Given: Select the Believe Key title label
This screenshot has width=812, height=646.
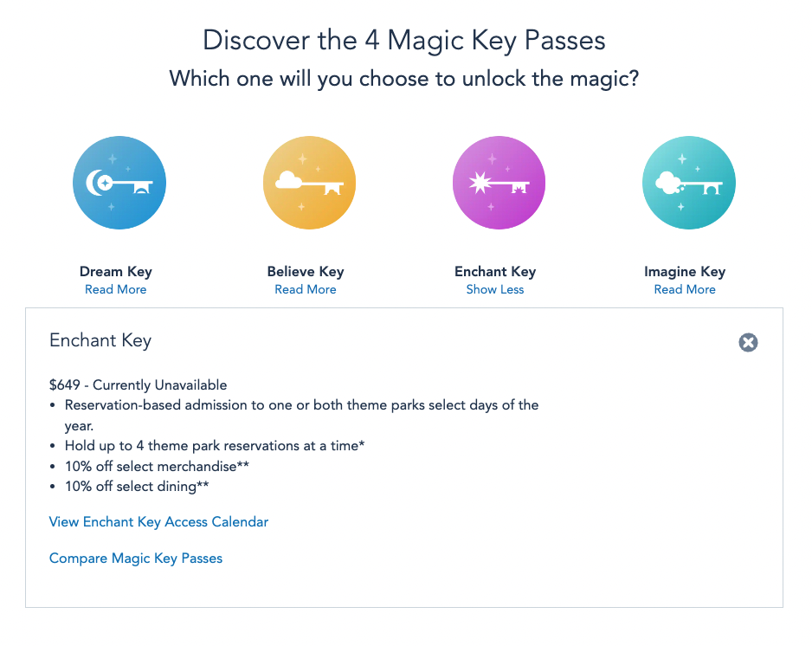Looking at the screenshot, I should [x=306, y=272].
